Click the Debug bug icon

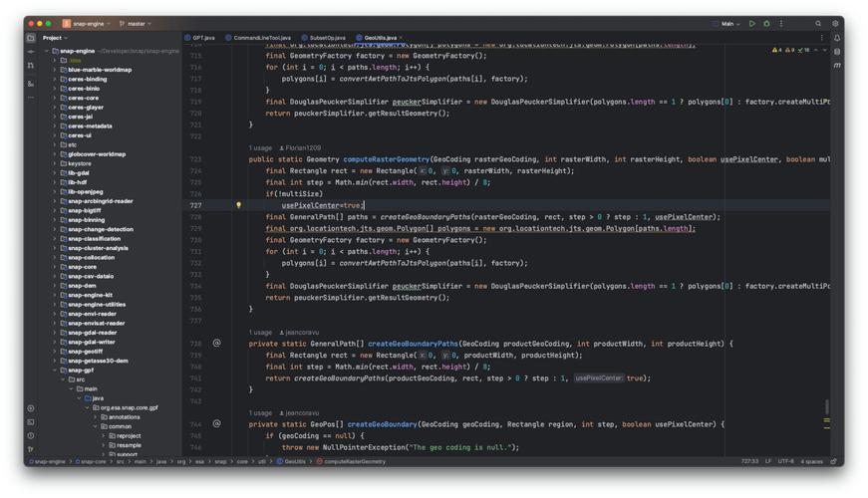coord(766,24)
